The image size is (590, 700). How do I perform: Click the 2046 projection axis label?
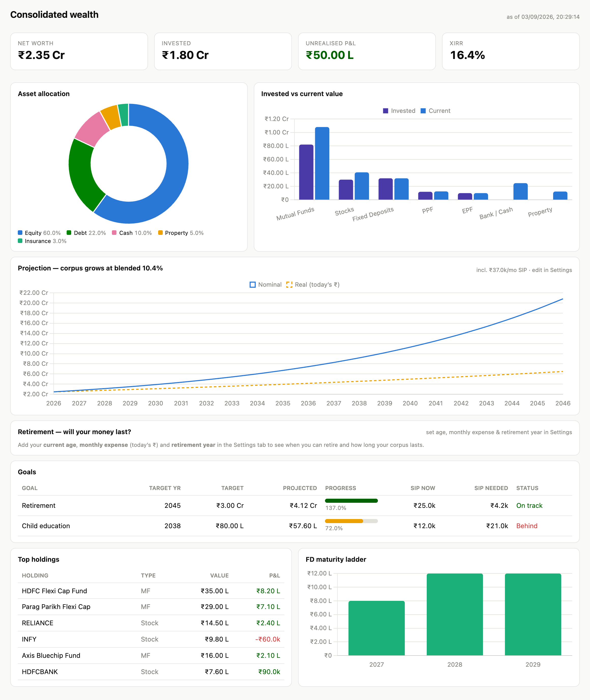[x=563, y=403]
